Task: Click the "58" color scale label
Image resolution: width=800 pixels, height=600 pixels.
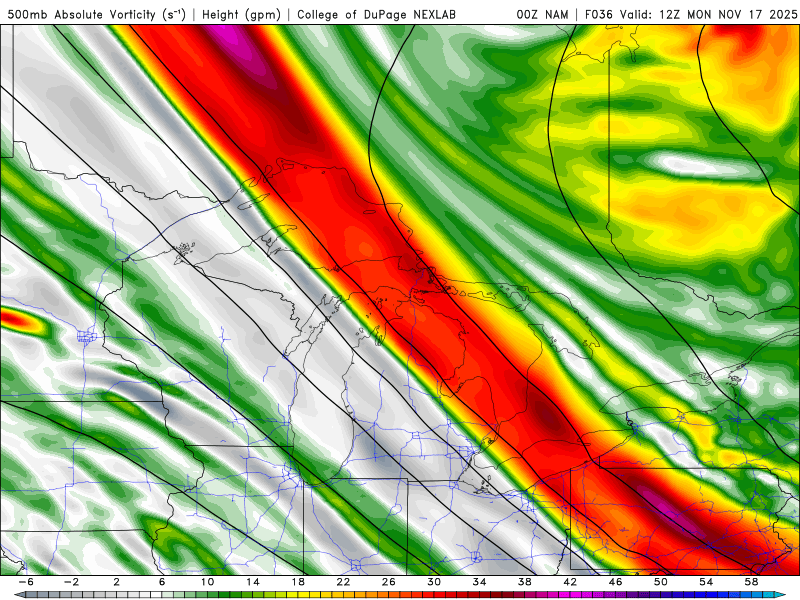Action: point(752,582)
